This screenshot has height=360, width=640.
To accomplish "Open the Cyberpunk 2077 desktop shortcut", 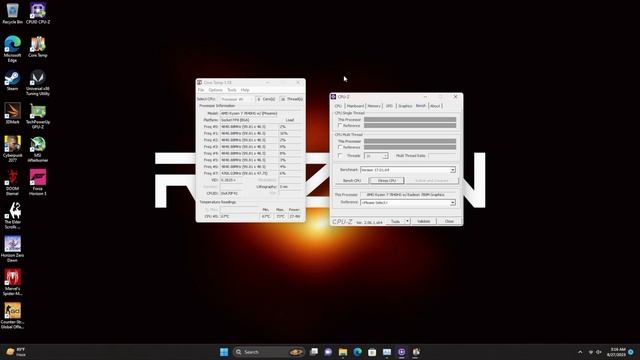I will coord(12,149).
